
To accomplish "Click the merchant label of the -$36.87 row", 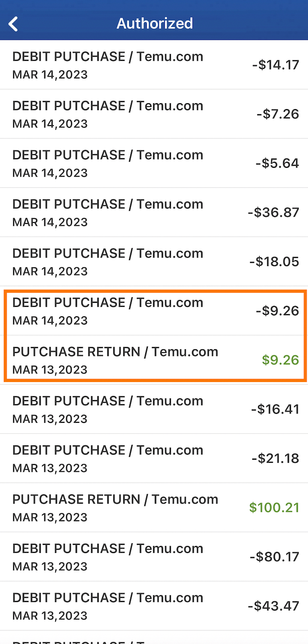I will pos(107,204).
